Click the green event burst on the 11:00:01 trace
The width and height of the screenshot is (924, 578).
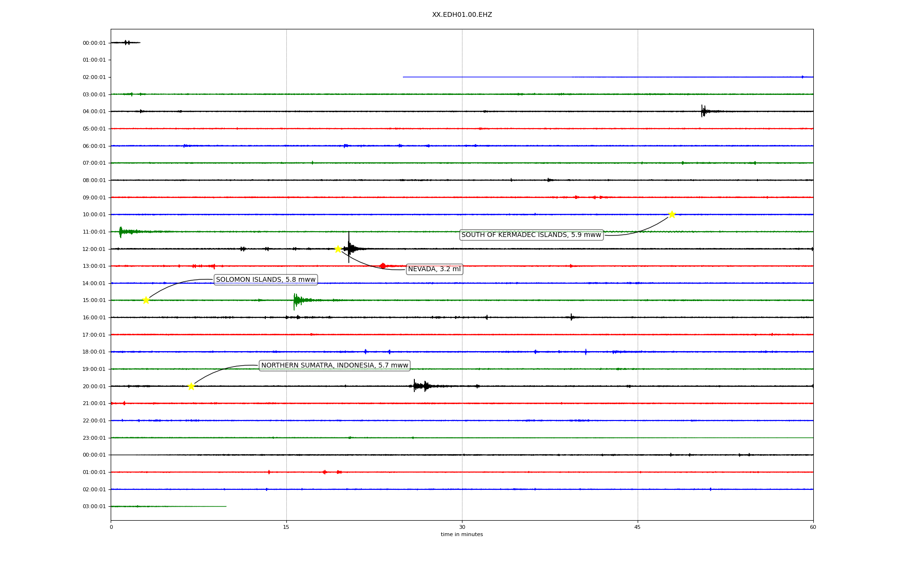pyautogui.click(x=121, y=232)
